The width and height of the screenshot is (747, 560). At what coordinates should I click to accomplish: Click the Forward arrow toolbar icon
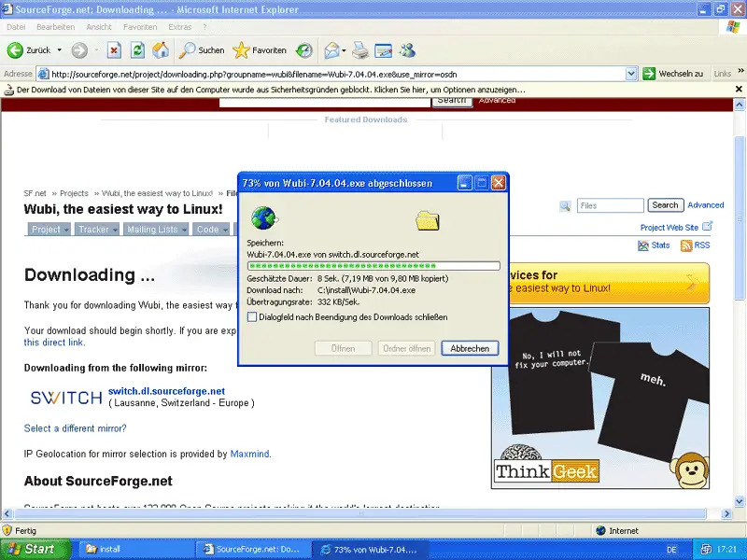click(79, 50)
